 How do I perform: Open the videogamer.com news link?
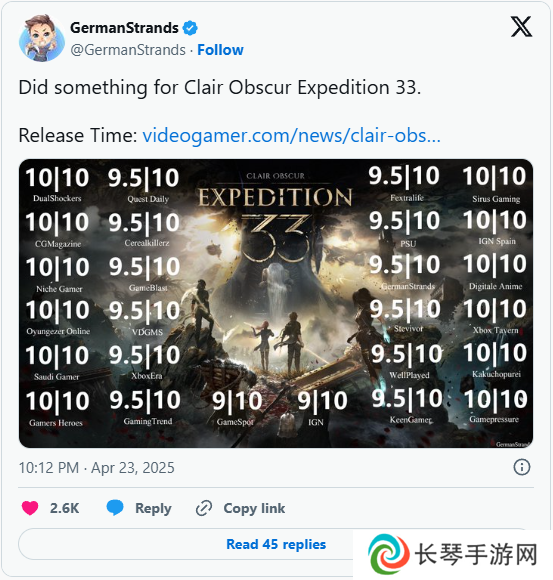coord(291,135)
